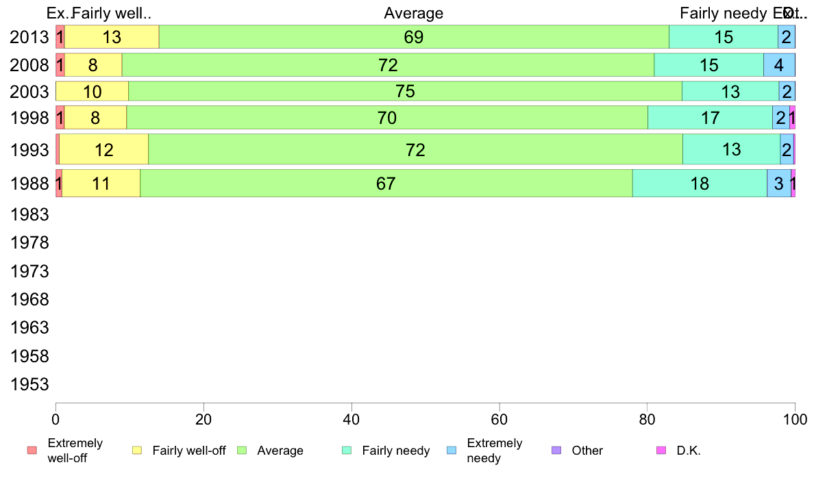Select the 2013 Average bar segment
The width and height of the screenshot is (814, 504).
click(x=414, y=37)
